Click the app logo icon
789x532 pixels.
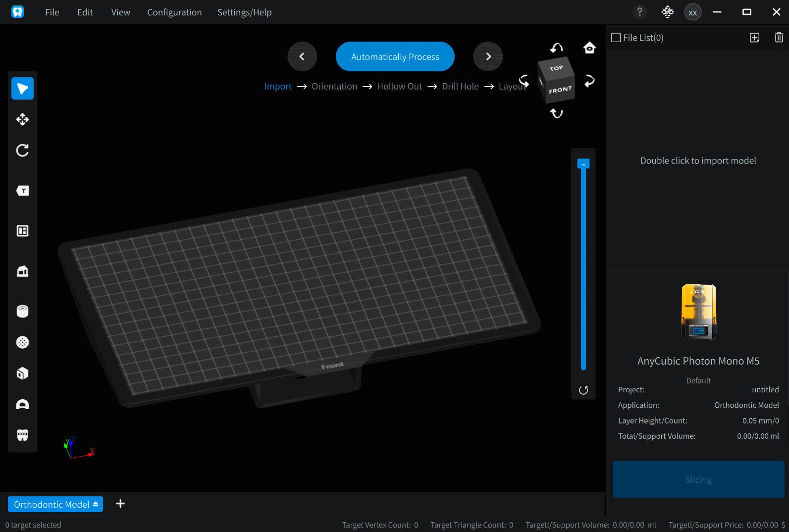point(18,12)
